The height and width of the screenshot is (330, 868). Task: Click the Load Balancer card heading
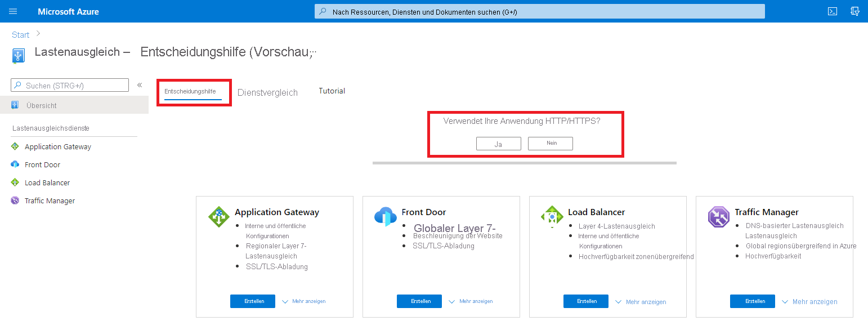[597, 212]
